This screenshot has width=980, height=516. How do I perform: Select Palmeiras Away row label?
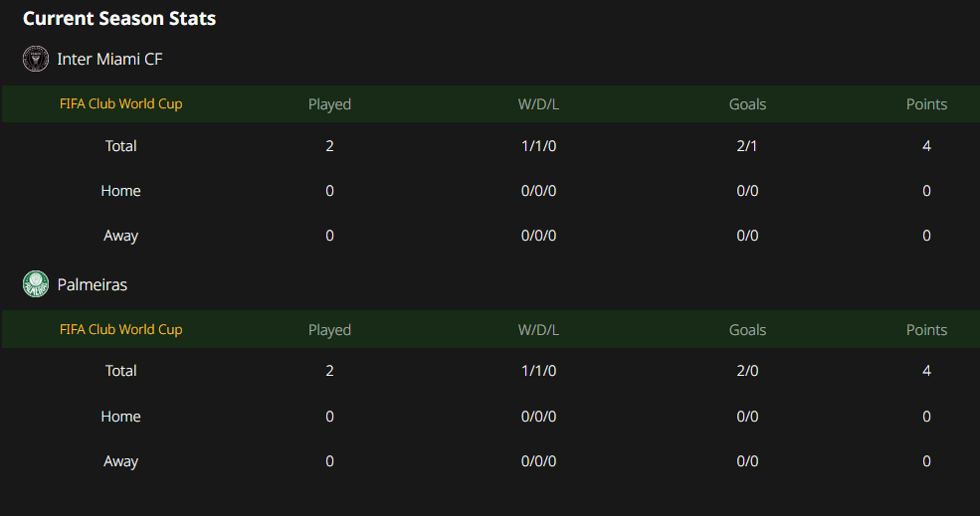click(x=120, y=461)
